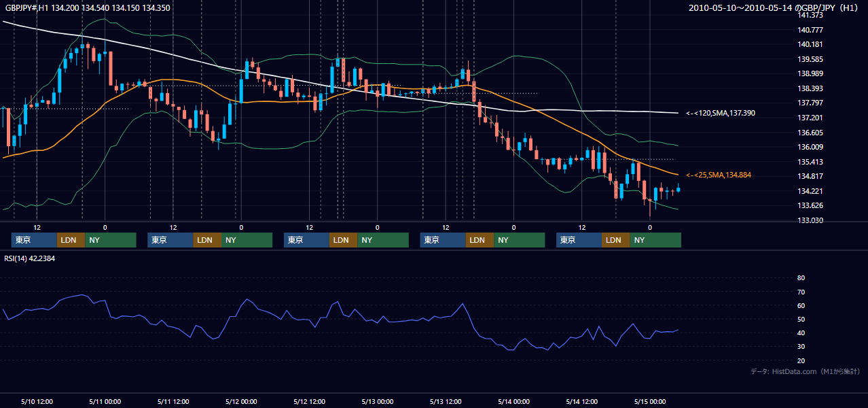The image size is (868, 408).
Task: Click the 5/11 12:00 date label
Action: 173,401
